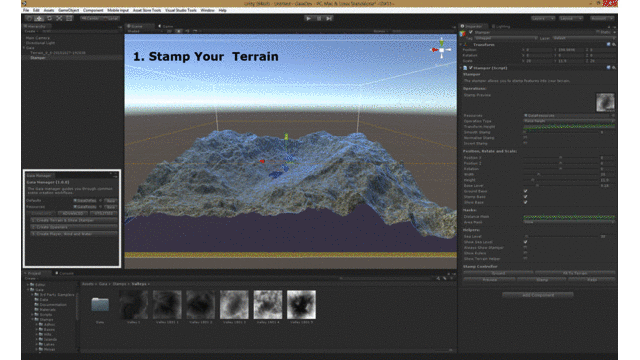
Task: Click the Stamper GameObject cube icon
Action: [462, 34]
